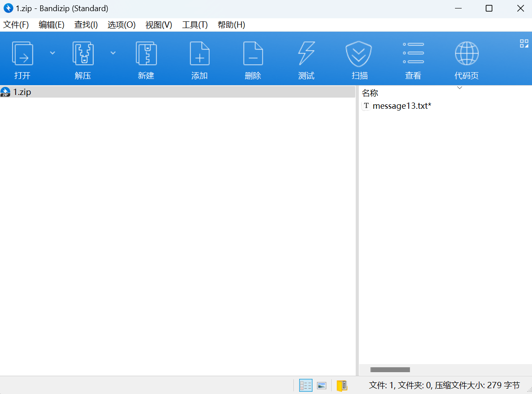Select the 1.zip root node in folder tree

pyautogui.click(x=178, y=92)
